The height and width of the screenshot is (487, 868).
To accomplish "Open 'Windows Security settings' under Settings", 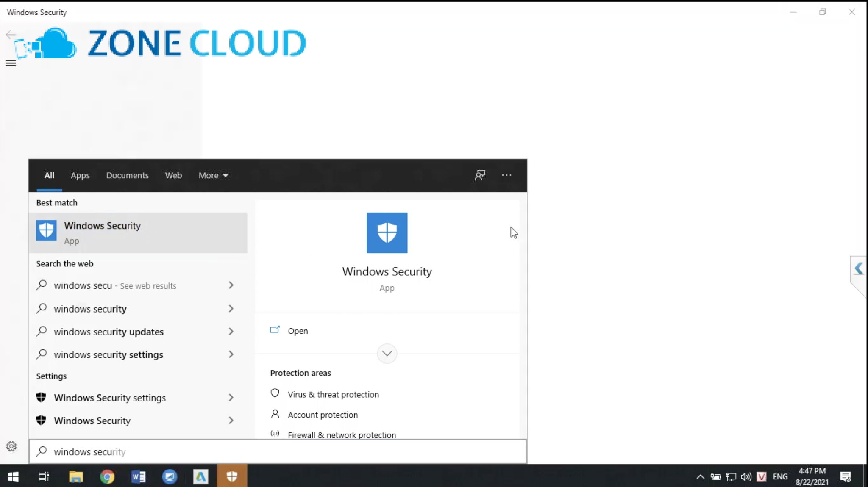I will 110,398.
